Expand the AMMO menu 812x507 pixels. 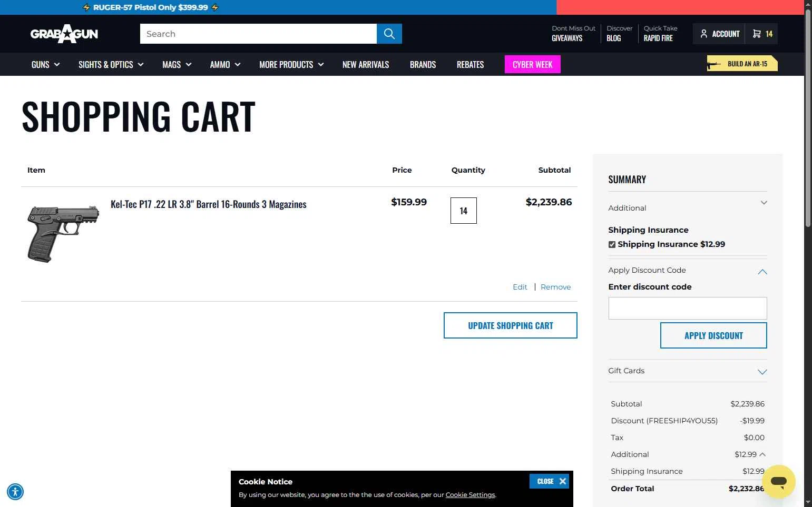pos(225,64)
